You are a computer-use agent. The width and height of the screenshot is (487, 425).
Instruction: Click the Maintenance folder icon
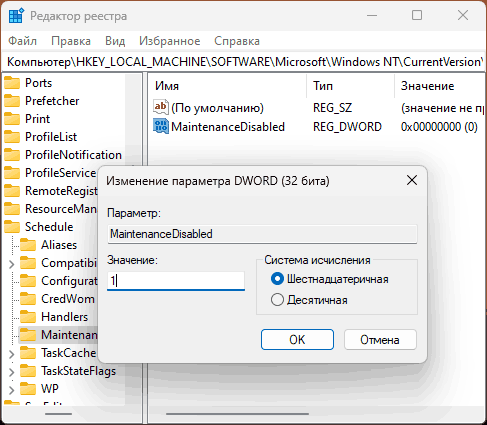click(28, 335)
